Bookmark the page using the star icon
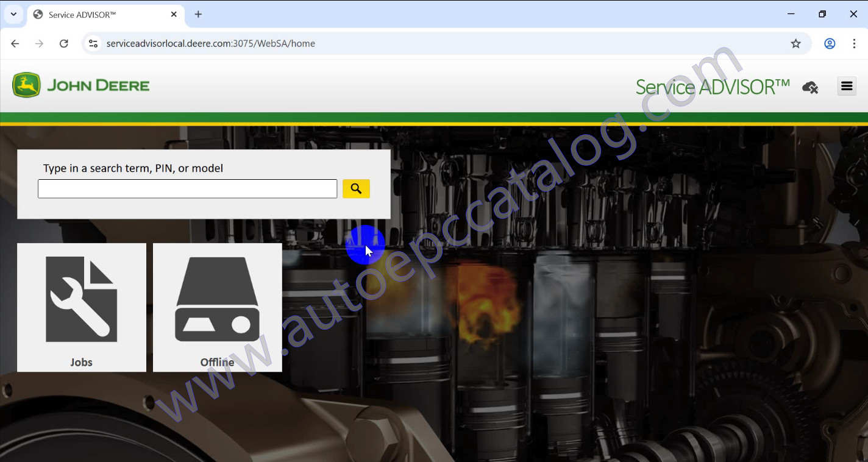The image size is (868, 462). 796,43
